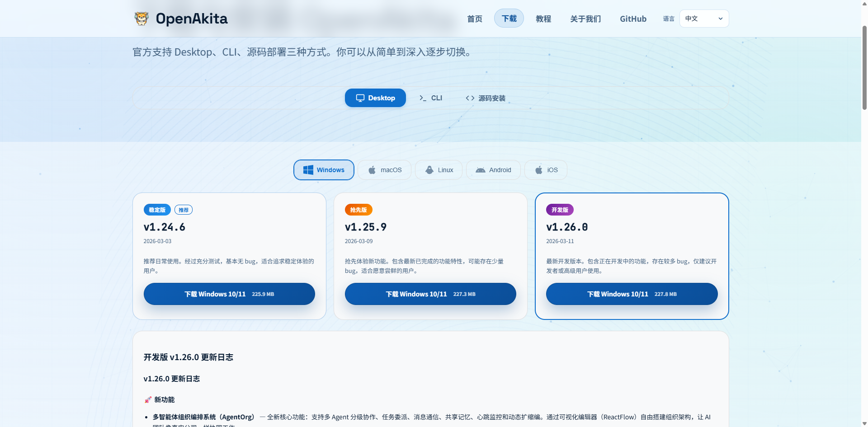
Task: Select the 下载 nav item
Action: [509, 19]
